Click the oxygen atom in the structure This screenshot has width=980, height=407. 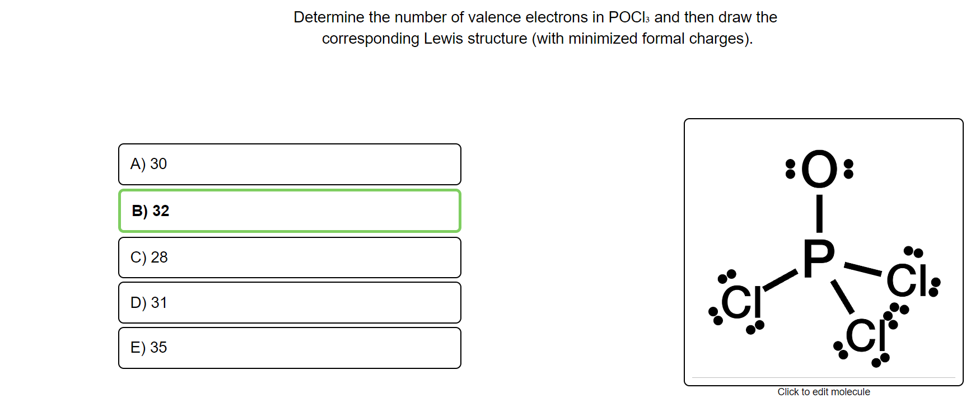point(819,169)
